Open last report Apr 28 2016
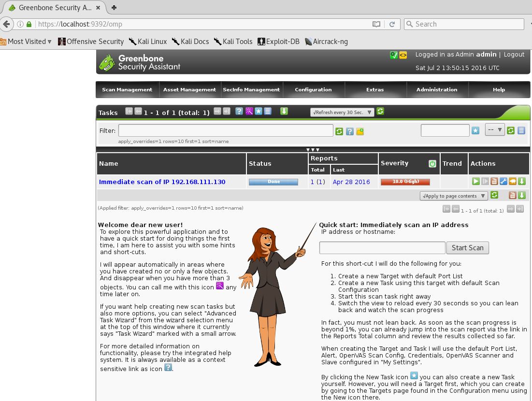Image resolution: width=532 pixels, height=401 pixels. click(x=351, y=182)
